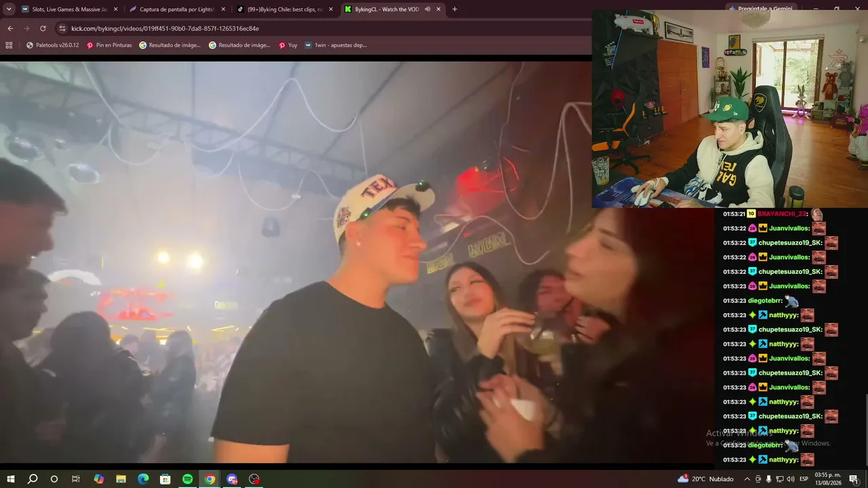Open the clock and calendar flyout
Image resolution: width=868 pixels, height=488 pixels.
pos(827,479)
